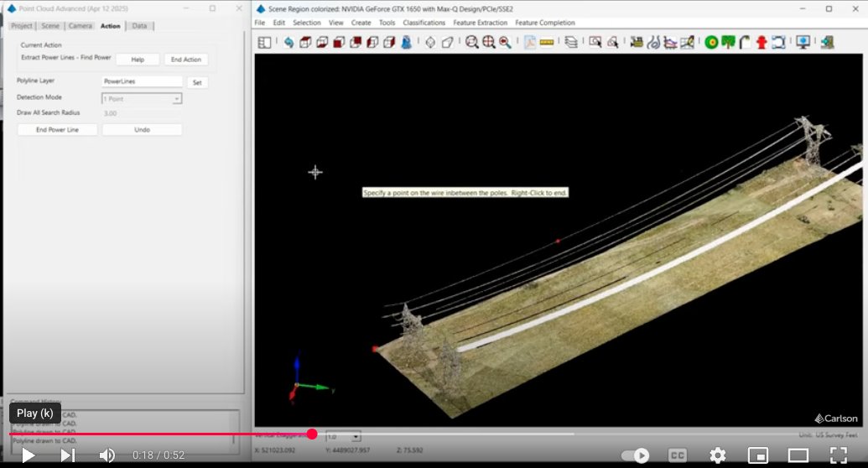Open the stacked layers toolbar icon
The image size is (868, 468).
571,42
